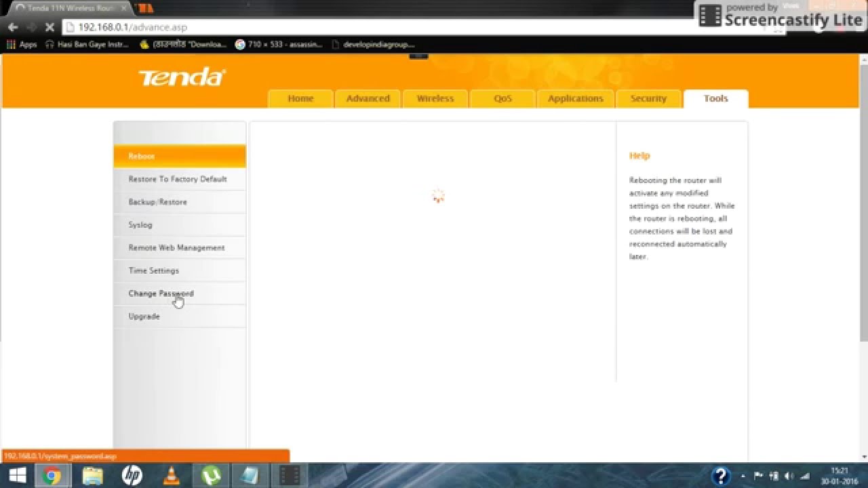Open Remote Web Management settings
This screenshot has width=868, height=488.
180,247
